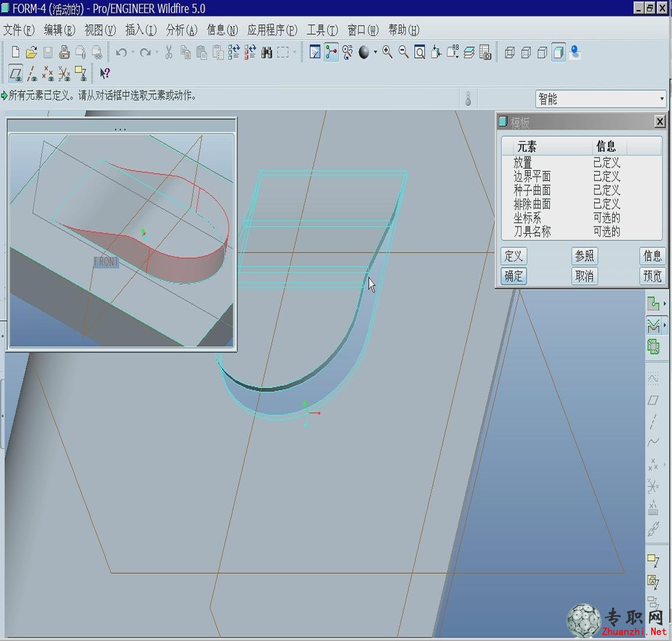Open the 插入(I) menu

[x=141, y=30]
